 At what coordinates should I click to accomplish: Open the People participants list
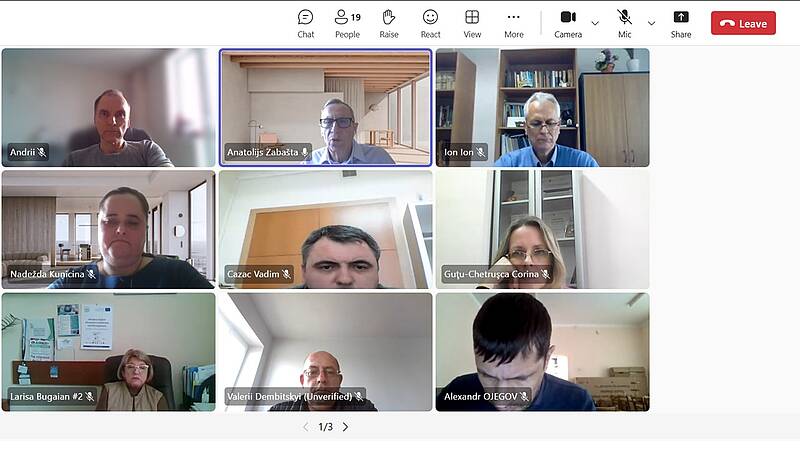point(347,22)
